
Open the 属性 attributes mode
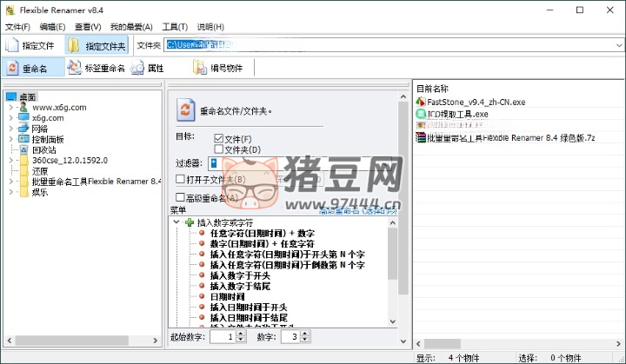137,68
